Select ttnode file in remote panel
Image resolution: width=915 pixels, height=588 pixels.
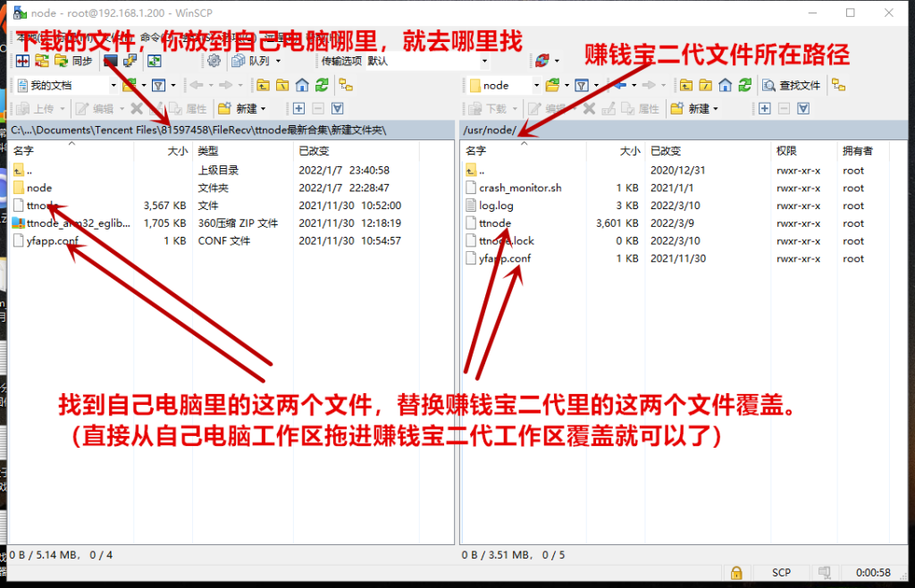pos(494,223)
